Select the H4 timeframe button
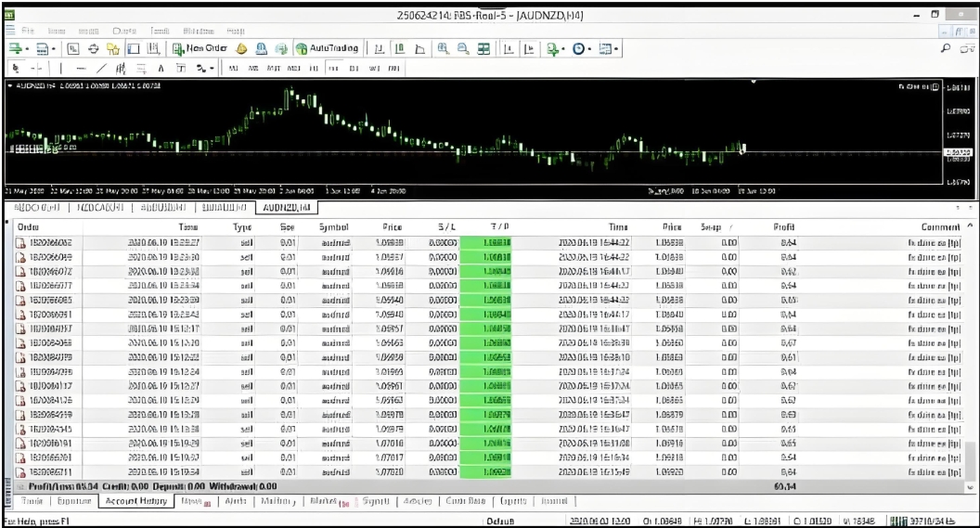The width and height of the screenshot is (980, 528). [335, 68]
